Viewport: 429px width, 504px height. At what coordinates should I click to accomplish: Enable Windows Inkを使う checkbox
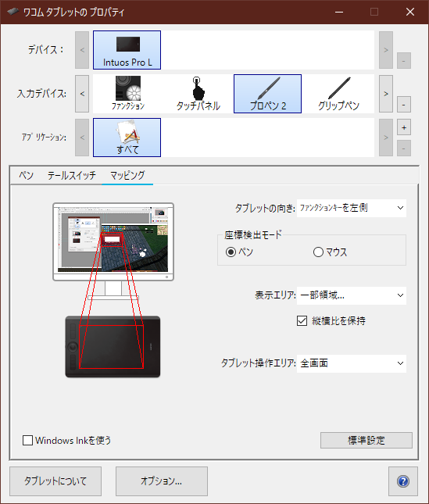click(27, 441)
